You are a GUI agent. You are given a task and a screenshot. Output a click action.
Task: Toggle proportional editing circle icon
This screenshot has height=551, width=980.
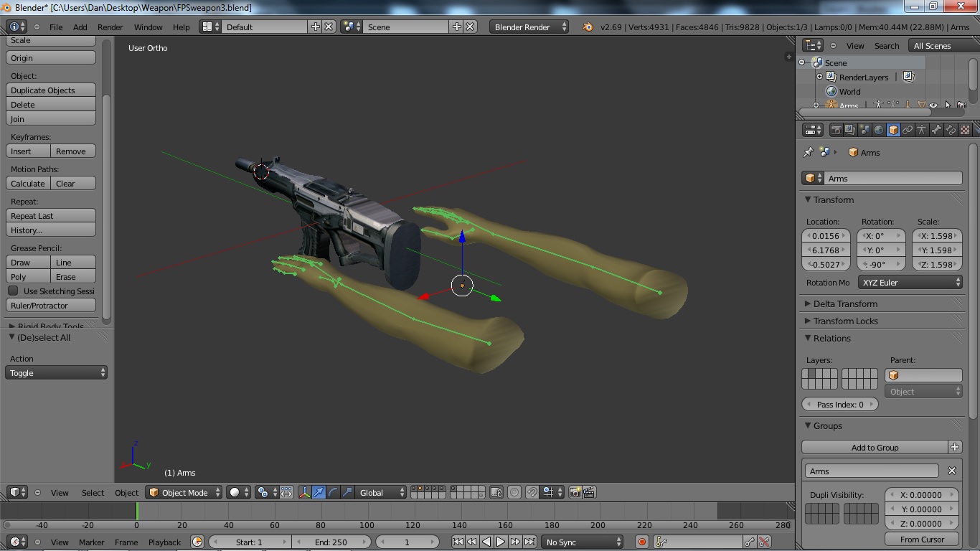514,492
